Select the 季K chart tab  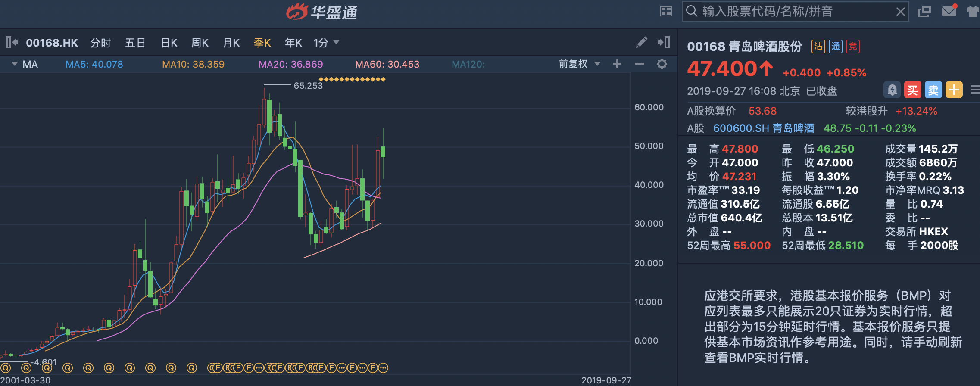point(262,43)
